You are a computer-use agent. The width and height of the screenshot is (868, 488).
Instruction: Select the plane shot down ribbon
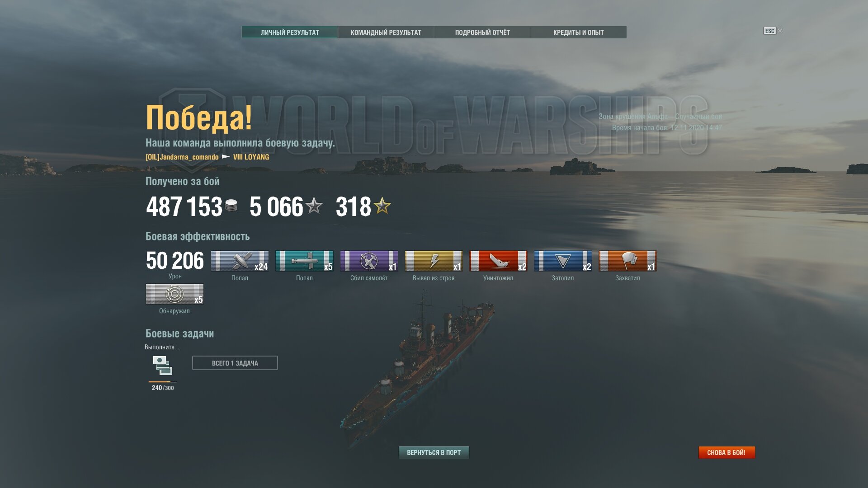[369, 261]
